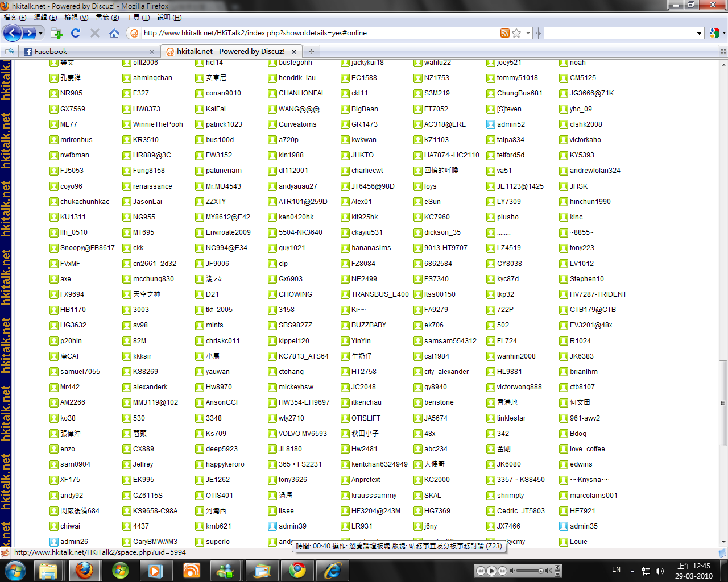Close the Facebook tab

pos(152,52)
